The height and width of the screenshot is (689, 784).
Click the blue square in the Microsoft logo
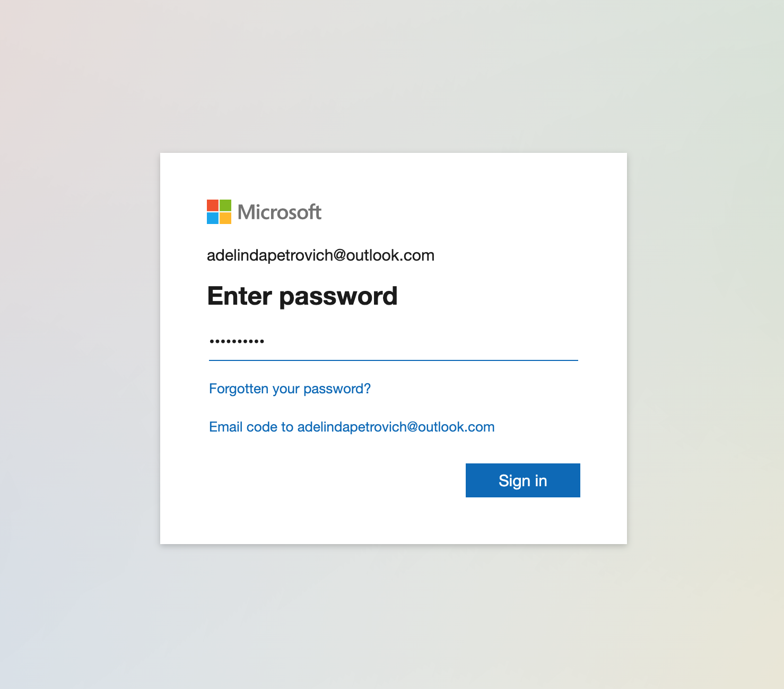coord(213,218)
